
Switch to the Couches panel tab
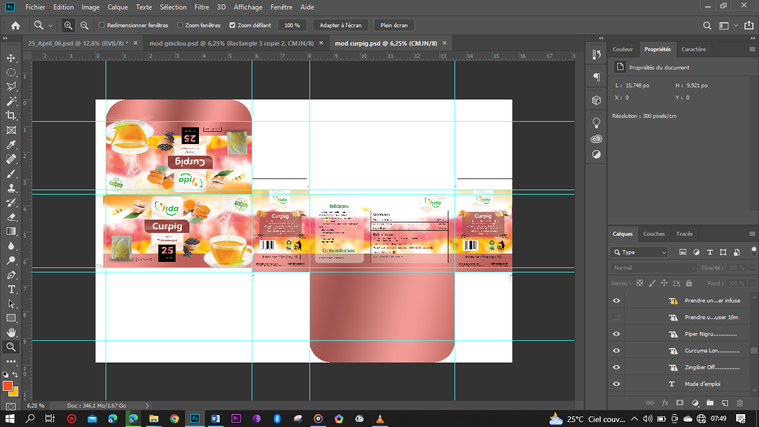(x=653, y=234)
